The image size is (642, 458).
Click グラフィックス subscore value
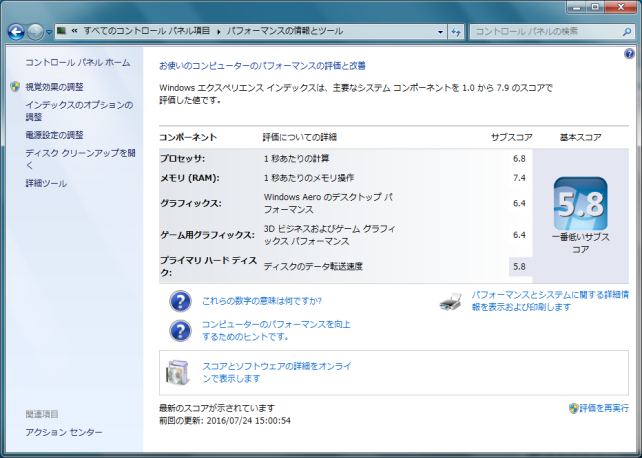pyautogui.click(x=519, y=203)
